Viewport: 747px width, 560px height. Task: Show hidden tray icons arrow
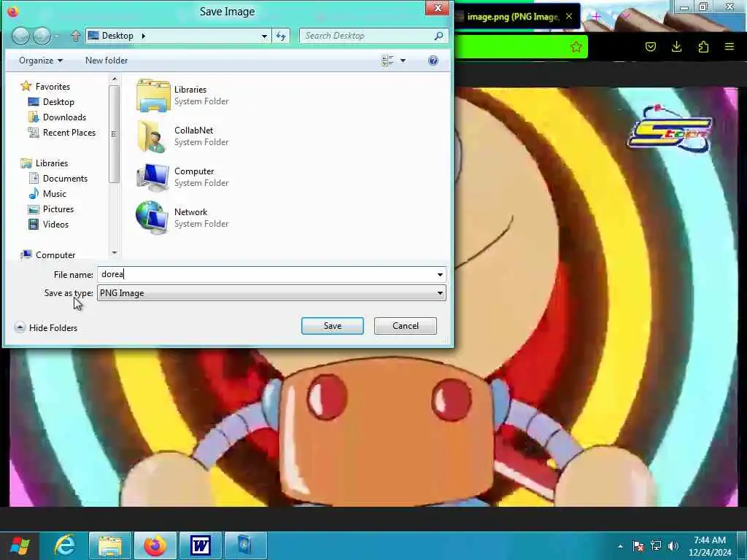[x=620, y=545]
